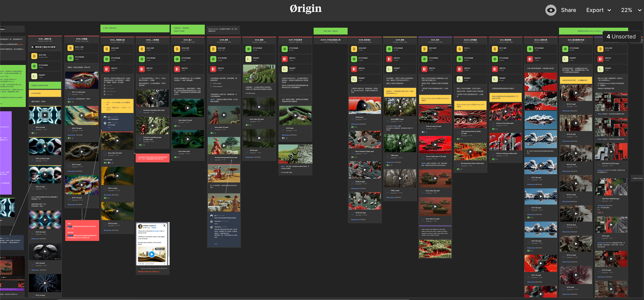Select the SC07.6 column header
The width and height of the screenshot is (644, 300).
331,40
